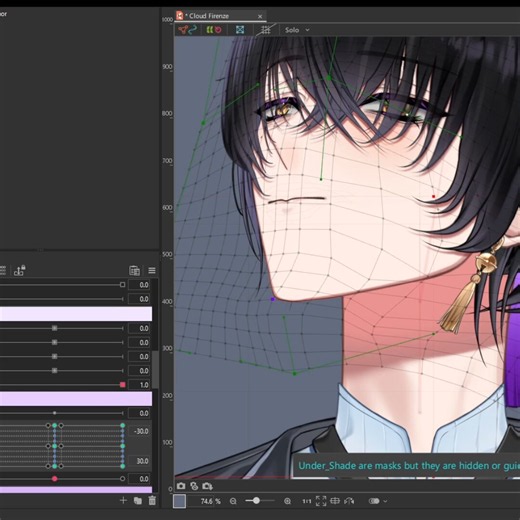
Task: Select top green keyform dot at slider right end
Action: pos(123,425)
